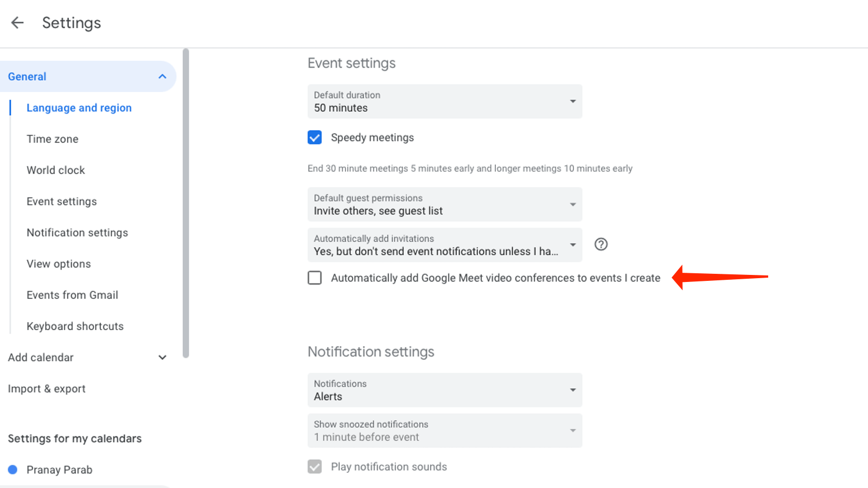Open the Default duration dropdown
The width and height of the screenshot is (868, 488).
coord(445,101)
